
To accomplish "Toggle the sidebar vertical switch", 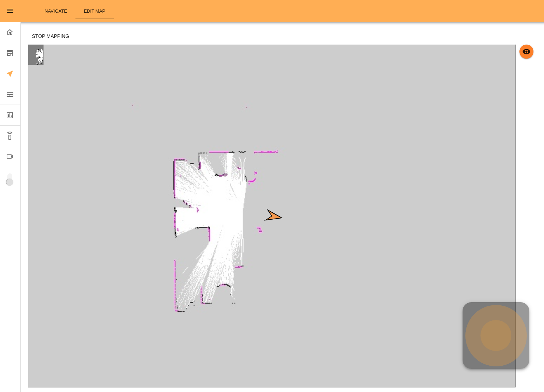I will point(10,179).
